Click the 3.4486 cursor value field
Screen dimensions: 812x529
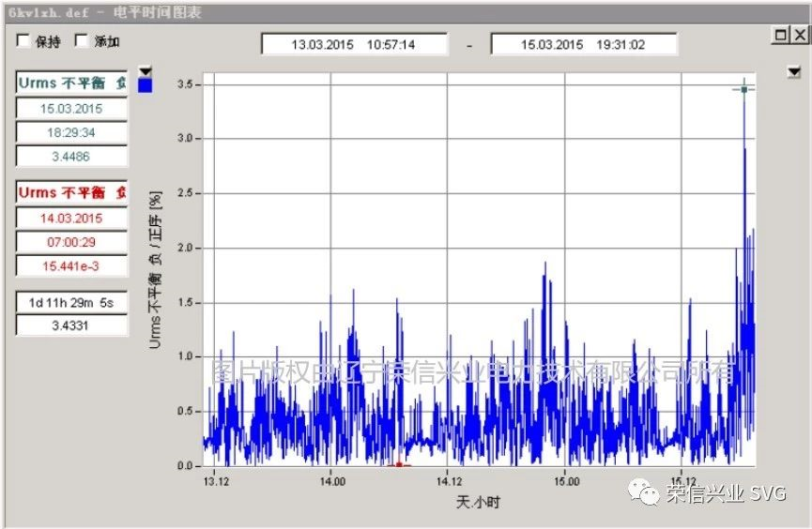pyautogui.click(x=71, y=157)
